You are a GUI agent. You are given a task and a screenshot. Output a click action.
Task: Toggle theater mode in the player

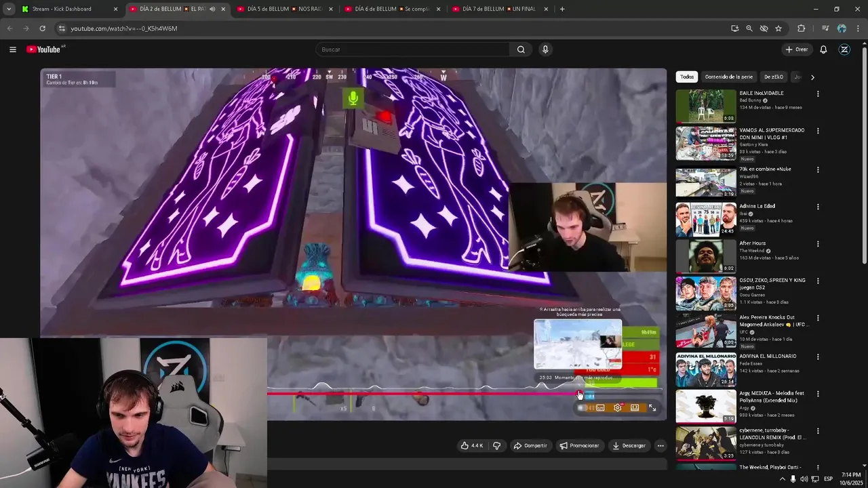(x=635, y=408)
